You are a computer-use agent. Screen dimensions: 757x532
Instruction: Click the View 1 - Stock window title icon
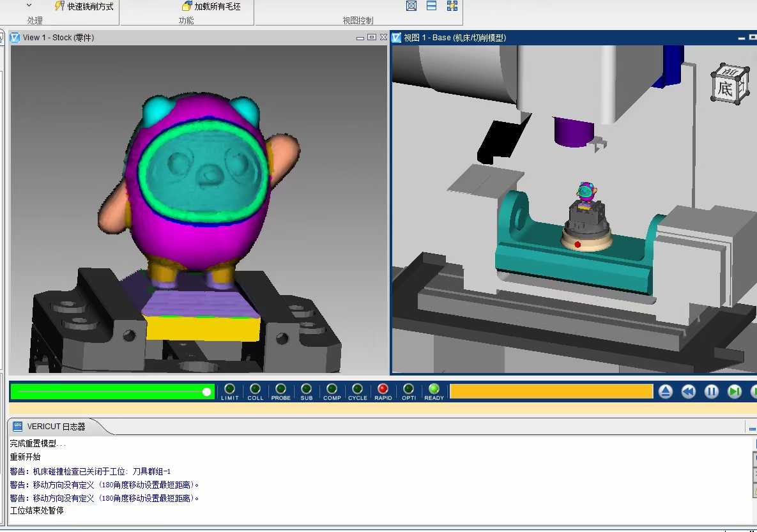[x=15, y=37]
